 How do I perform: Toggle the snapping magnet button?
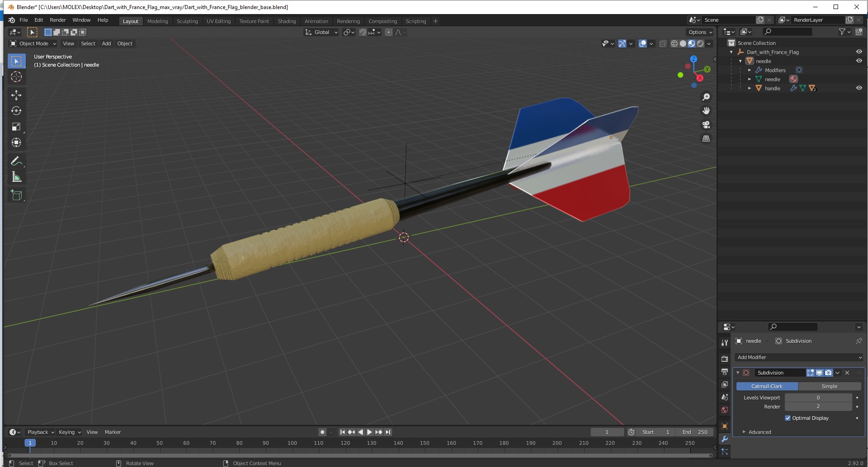[x=363, y=32]
